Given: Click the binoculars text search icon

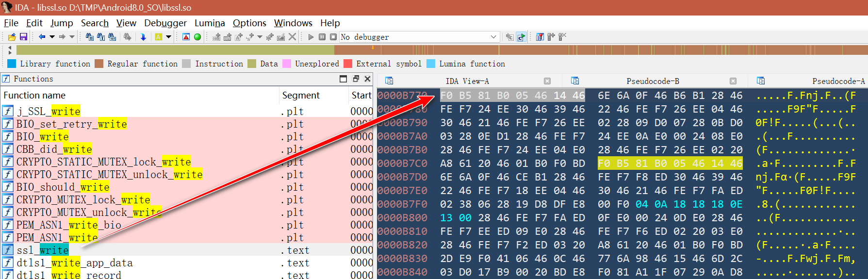Looking at the screenshot, I should (x=101, y=37).
